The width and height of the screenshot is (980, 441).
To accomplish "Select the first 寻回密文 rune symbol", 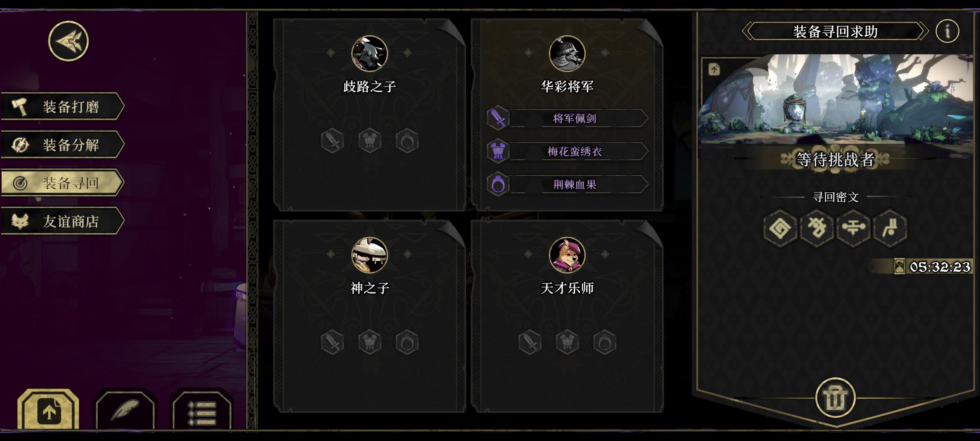I will [780, 227].
